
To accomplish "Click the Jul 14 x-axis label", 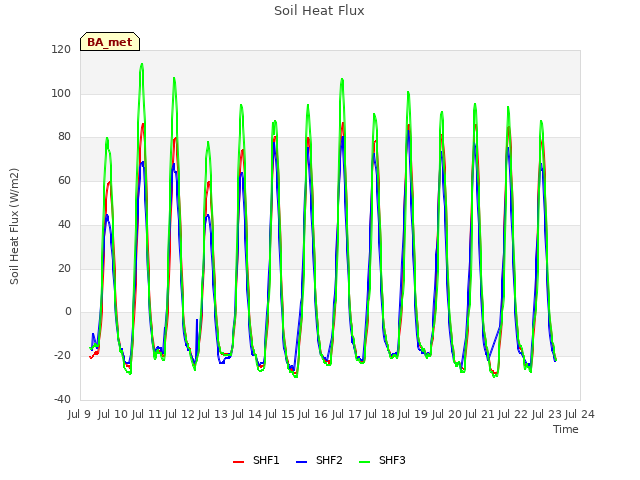I will click(x=246, y=414).
